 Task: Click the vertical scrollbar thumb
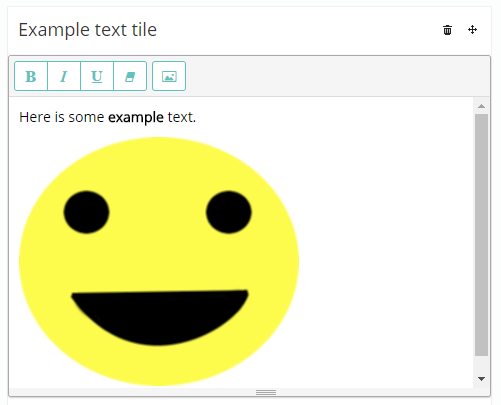tap(481, 235)
